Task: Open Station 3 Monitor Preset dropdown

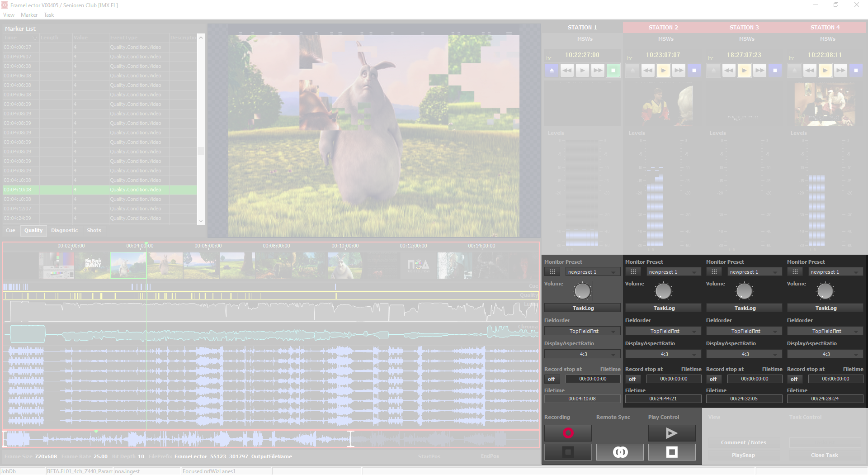Action: pos(755,272)
